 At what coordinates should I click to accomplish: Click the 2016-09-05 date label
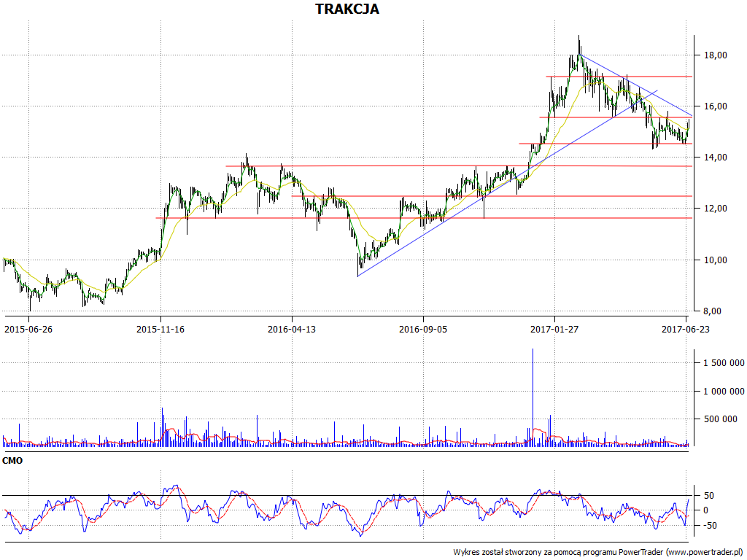[423, 329]
